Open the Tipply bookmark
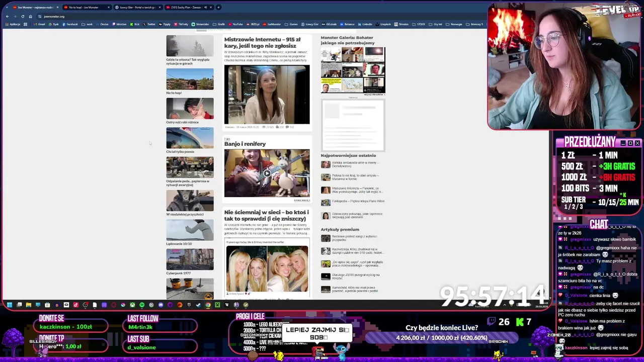Image resolution: width=644 pixels, height=362 pixels. 165,24
